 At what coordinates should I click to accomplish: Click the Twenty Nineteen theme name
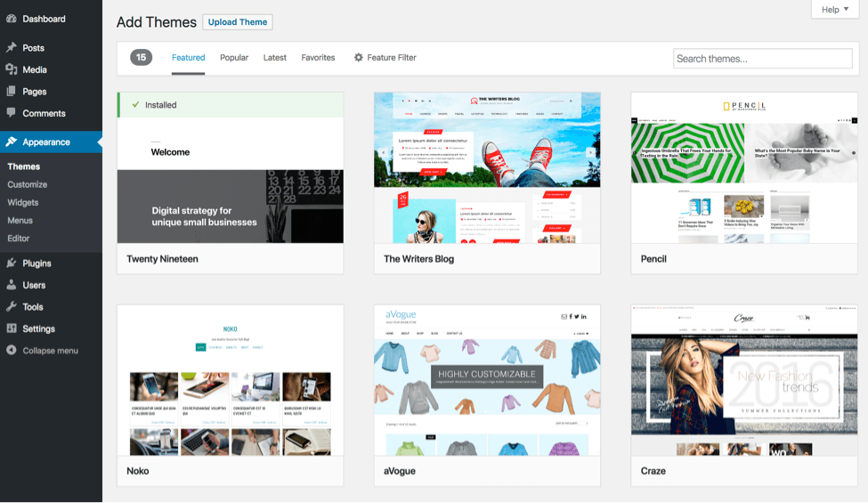(162, 258)
